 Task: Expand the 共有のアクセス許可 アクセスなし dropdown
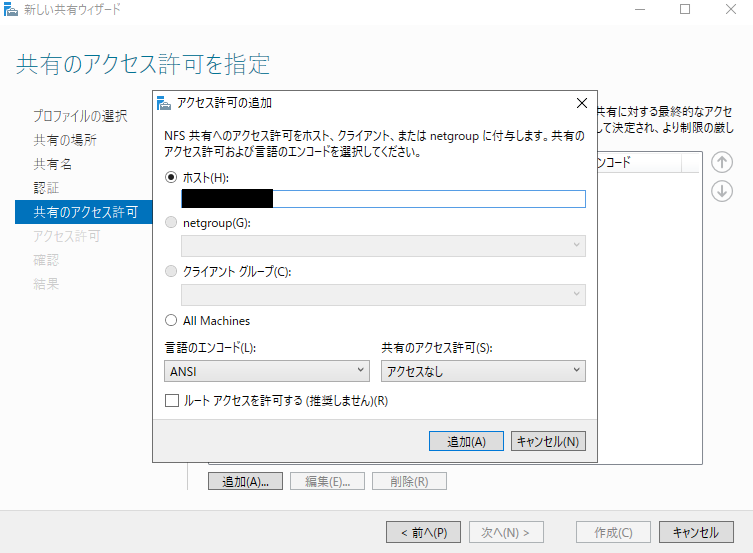(x=483, y=371)
